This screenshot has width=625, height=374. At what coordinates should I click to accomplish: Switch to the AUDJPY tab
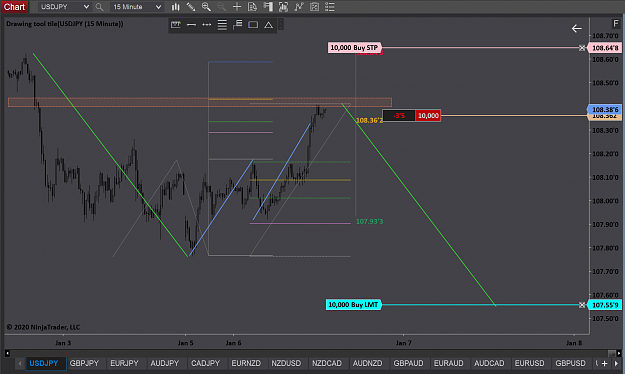click(x=165, y=363)
